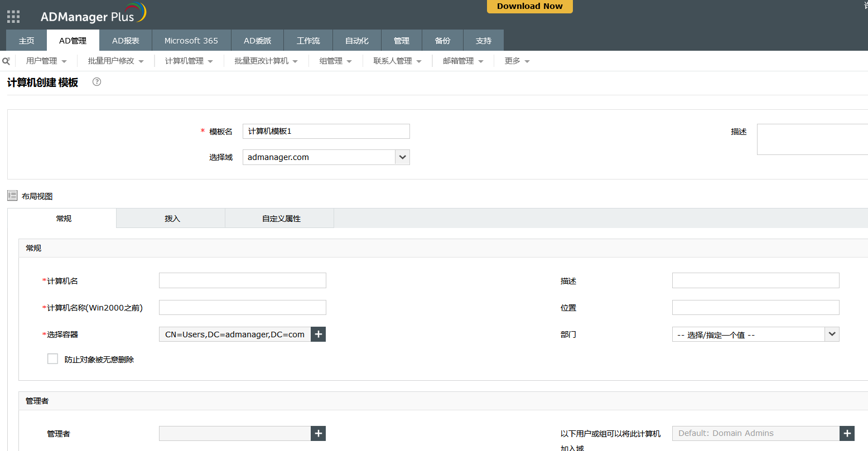Viewport: 868px width, 451px height.
Task: Click plus button beside manager field
Action: tap(318, 434)
